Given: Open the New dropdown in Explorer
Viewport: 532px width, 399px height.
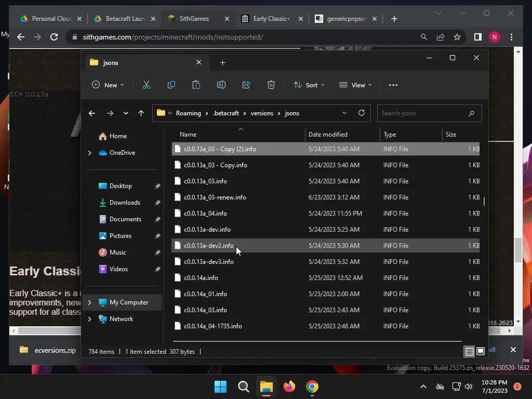Looking at the screenshot, I should point(108,85).
